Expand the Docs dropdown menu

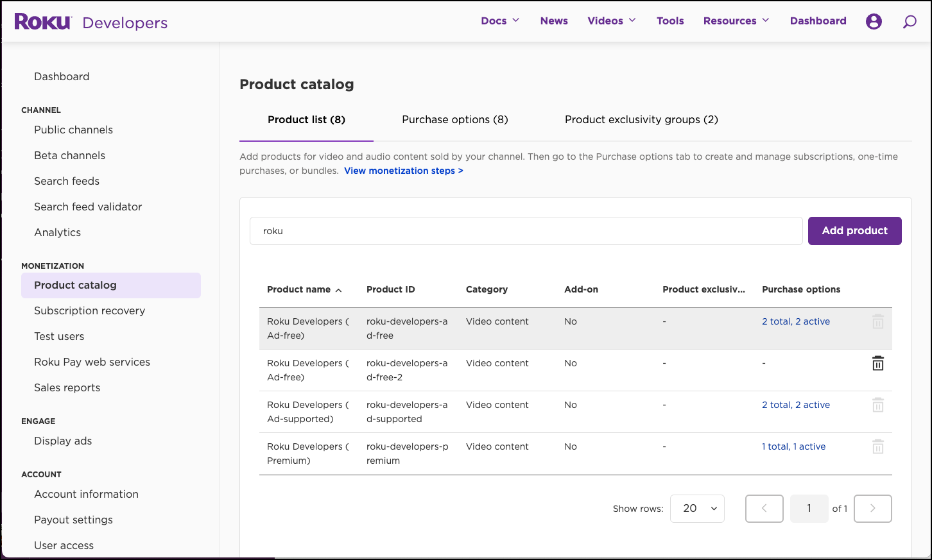499,21
